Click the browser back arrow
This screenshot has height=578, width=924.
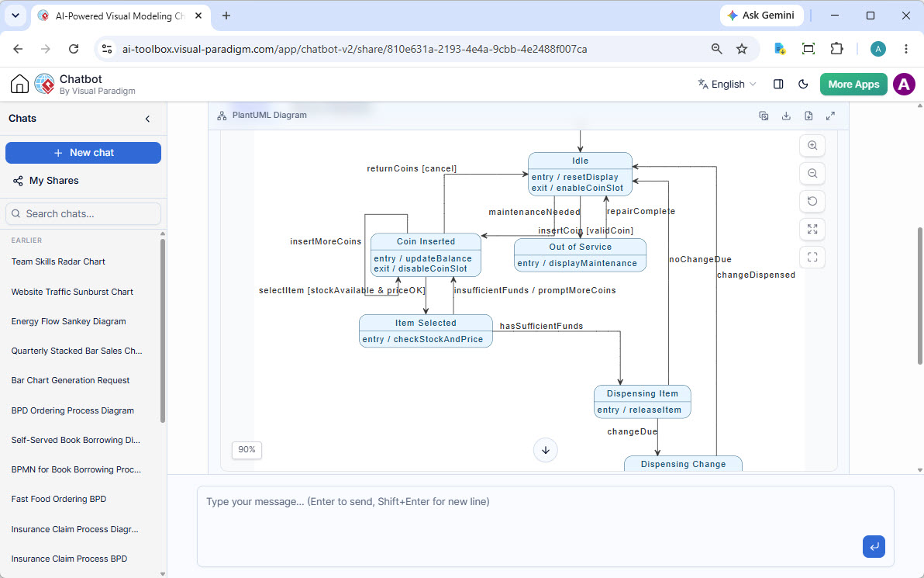click(x=19, y=49)
